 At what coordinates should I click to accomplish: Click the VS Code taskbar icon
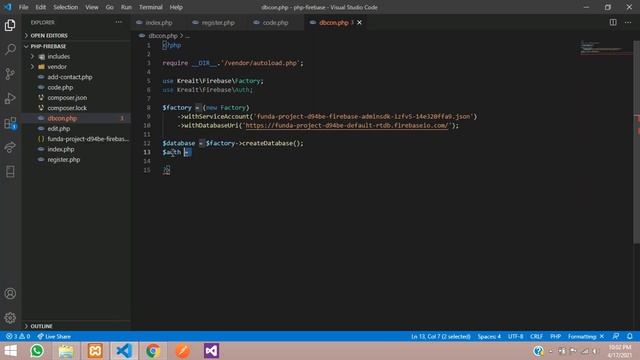(x=124, y=351)
